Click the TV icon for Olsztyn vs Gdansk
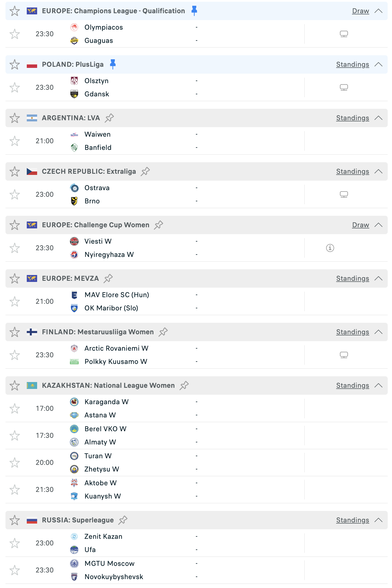392x588 pixels. [x=344, y=87]
